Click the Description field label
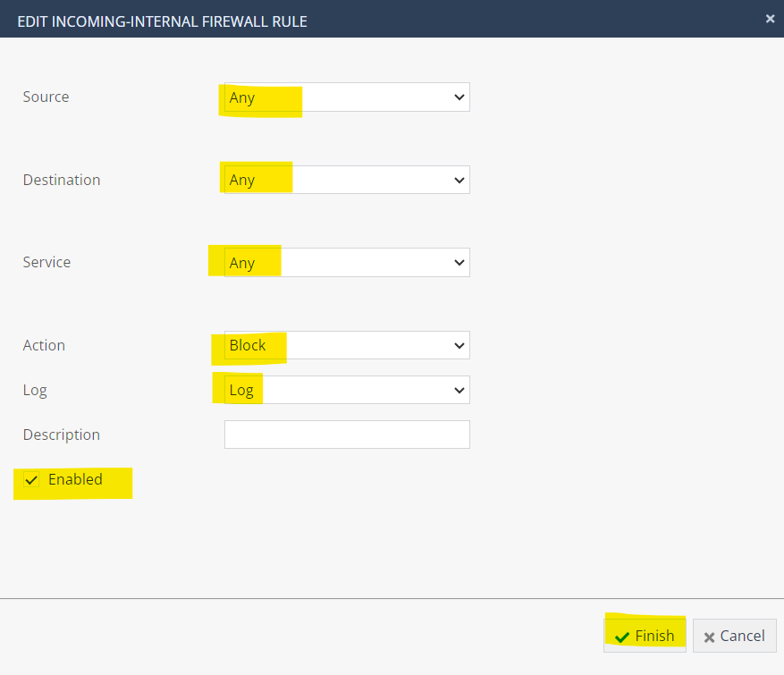Image resolution: width=784 pixels, height=675 pixels. [x=62, y=435]
